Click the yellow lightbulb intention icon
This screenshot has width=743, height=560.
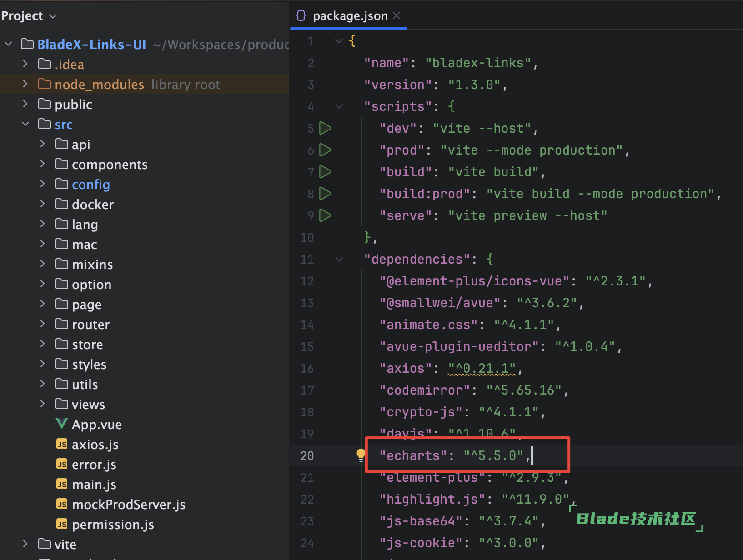(x=361, y=455)
